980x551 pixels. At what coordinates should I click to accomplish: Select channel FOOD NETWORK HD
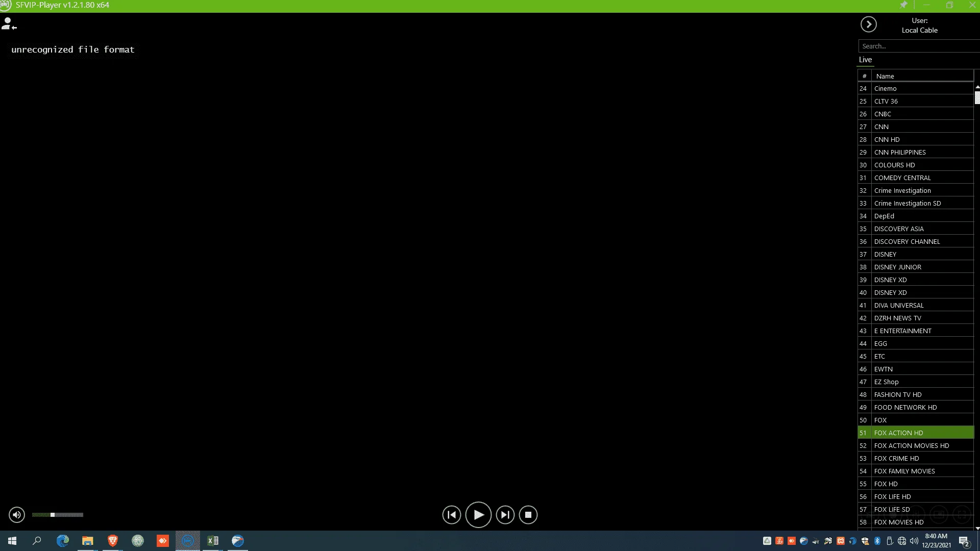(916, 407)
